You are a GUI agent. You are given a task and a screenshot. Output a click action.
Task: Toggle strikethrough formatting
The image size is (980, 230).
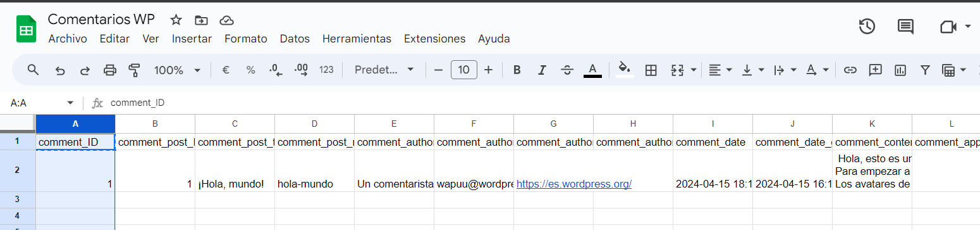[x=567, y=70]
